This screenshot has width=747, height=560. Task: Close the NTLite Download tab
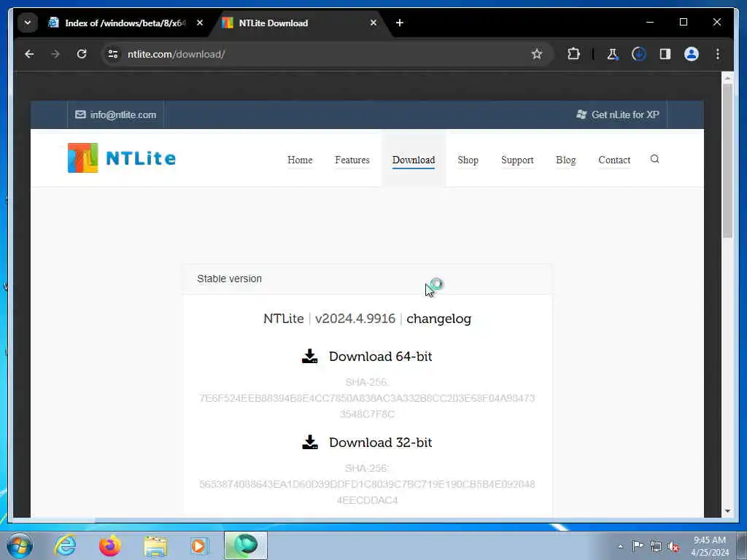click(373, 23)
